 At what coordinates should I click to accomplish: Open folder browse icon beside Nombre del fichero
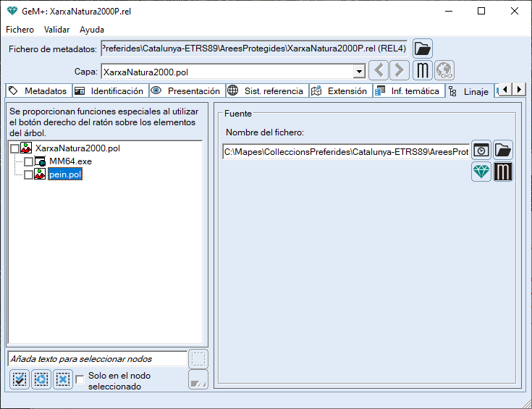(x=503, y=151)
